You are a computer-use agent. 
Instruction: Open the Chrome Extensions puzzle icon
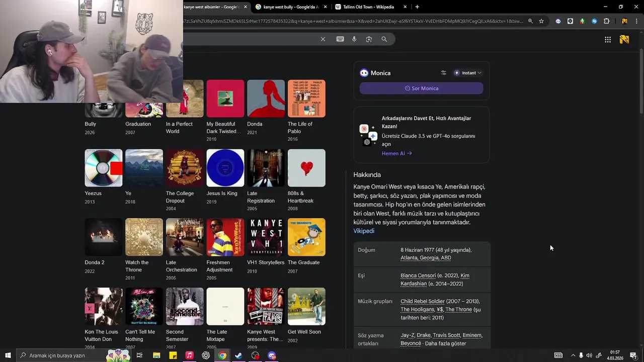click(606, 21)
